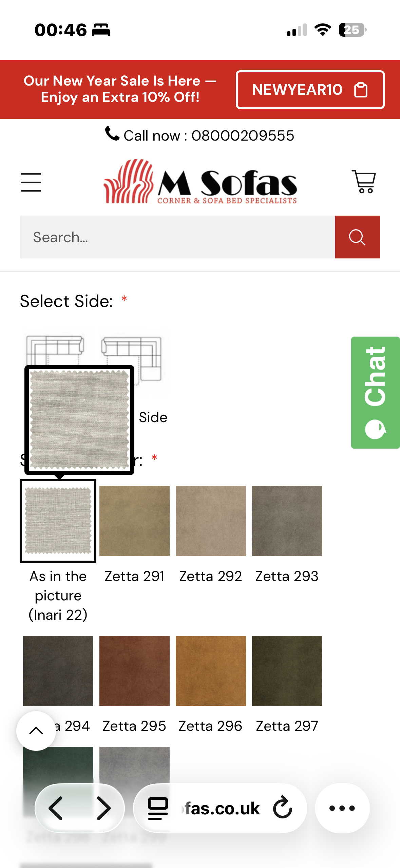This screenshot has height=868, width=400.
Task: Tap the M Sofas logo
Action: tap(200, 182)
